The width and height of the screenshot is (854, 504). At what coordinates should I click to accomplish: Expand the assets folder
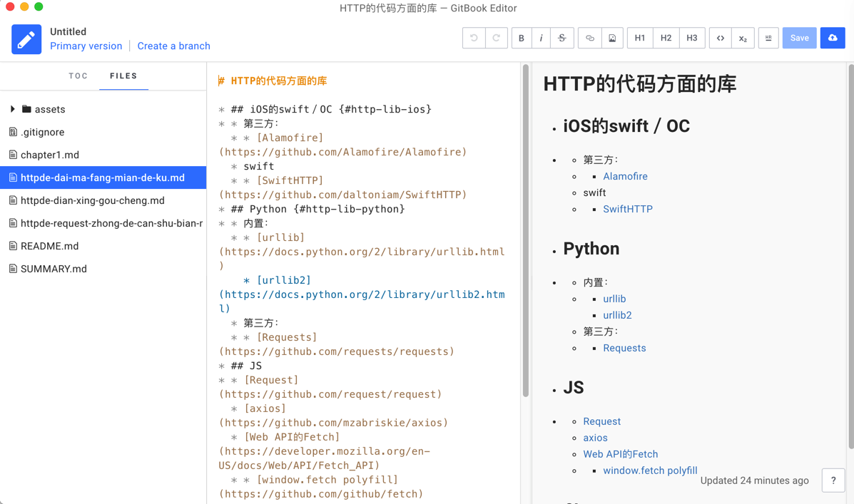(13, 109)
